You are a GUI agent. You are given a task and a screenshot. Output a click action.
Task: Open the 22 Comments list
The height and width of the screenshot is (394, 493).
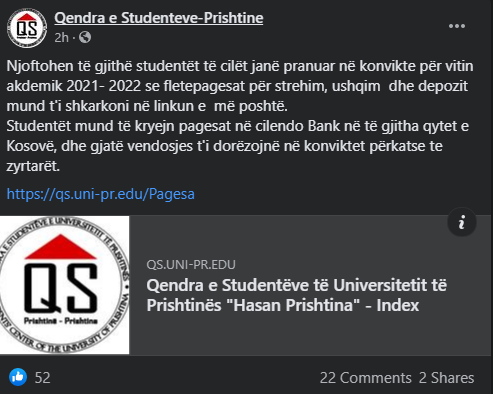coord(366,378)
